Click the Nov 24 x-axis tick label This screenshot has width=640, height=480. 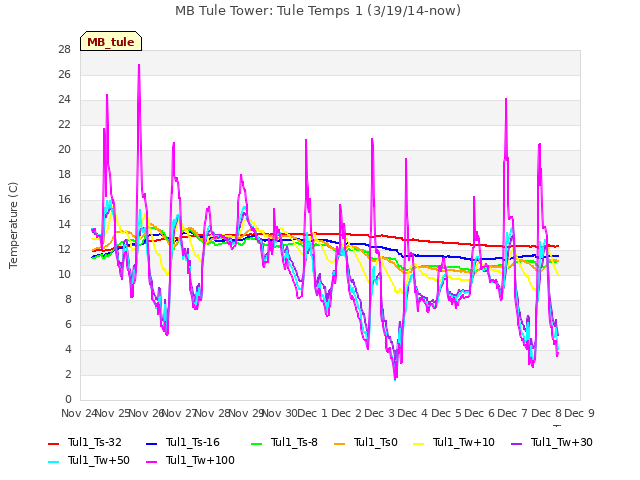tap(79, 413)
